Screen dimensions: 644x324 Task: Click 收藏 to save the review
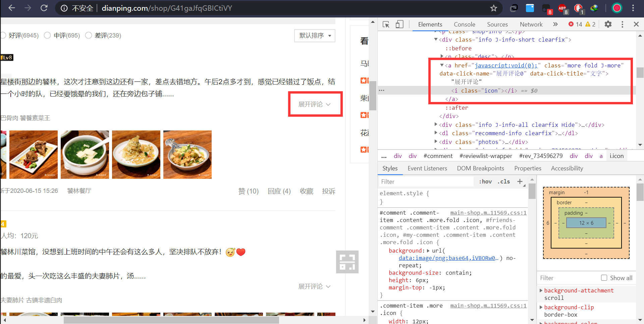tap(307, 191)
